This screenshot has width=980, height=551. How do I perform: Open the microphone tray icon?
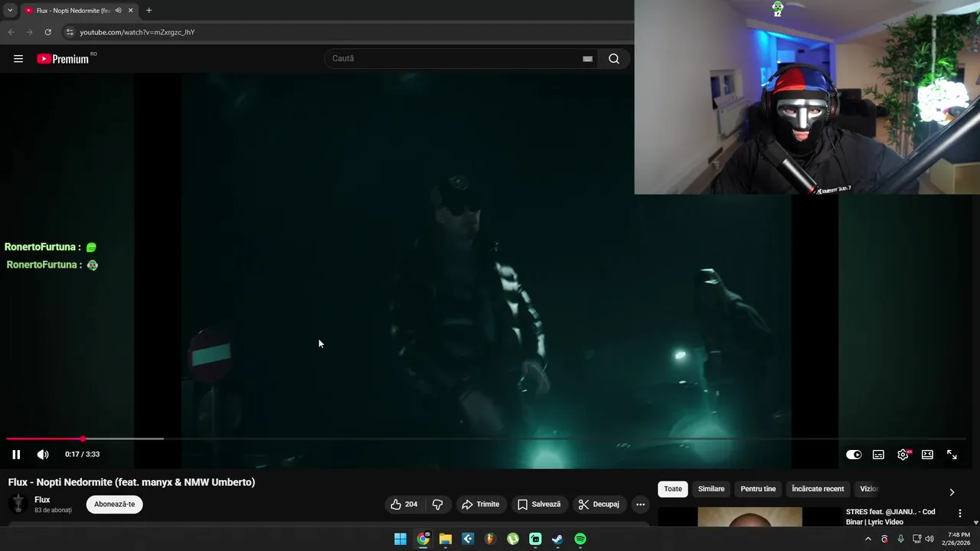pos(900,539)
